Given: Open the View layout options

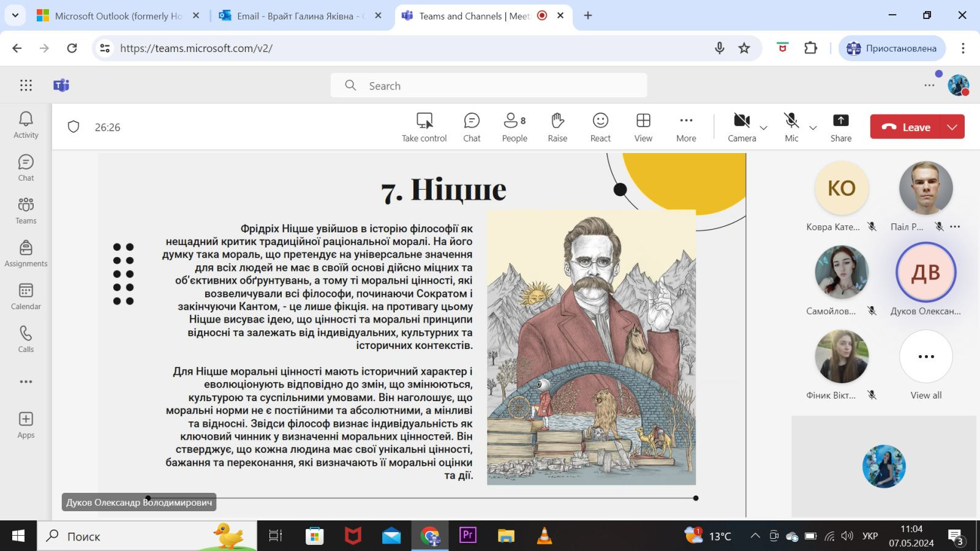Looking at the screenshot, I should point(643,127).
